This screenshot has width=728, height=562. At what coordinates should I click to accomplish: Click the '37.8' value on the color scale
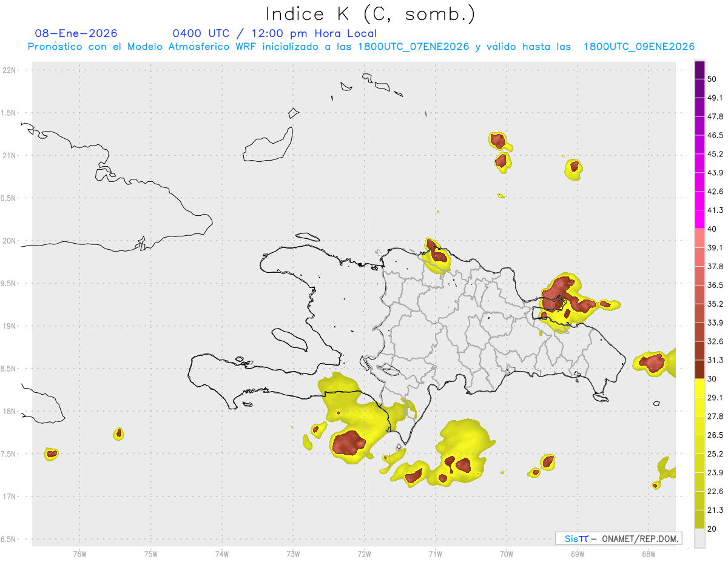pos(716,266)
